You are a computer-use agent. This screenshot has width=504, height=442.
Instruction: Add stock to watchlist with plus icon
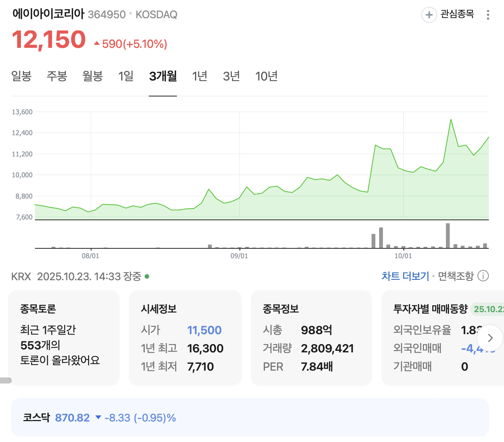(429, 15)
